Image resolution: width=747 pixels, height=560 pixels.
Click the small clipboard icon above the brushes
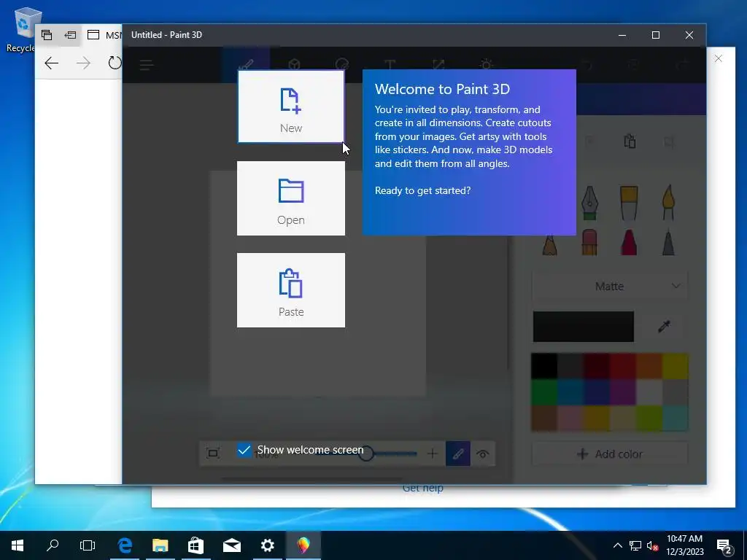pos(630,141)
